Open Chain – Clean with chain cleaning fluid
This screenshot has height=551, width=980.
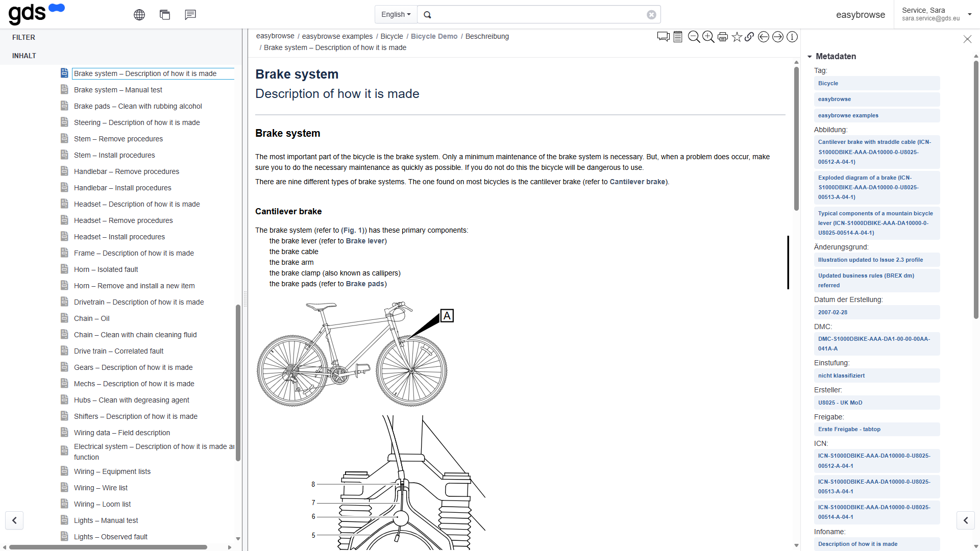click(x=135, y=335)
